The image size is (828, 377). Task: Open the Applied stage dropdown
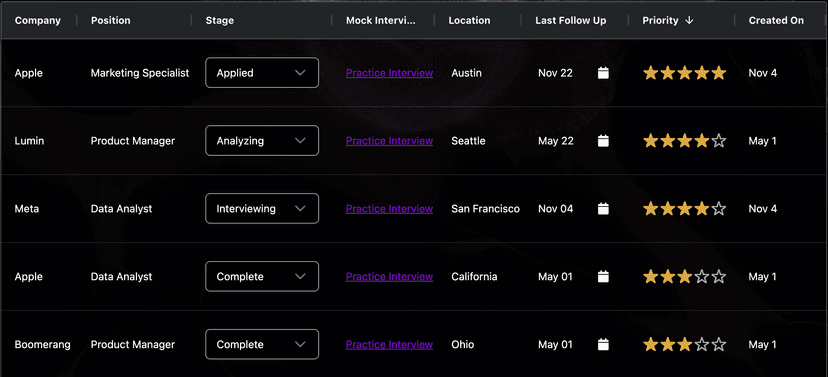tap(262, 73)
